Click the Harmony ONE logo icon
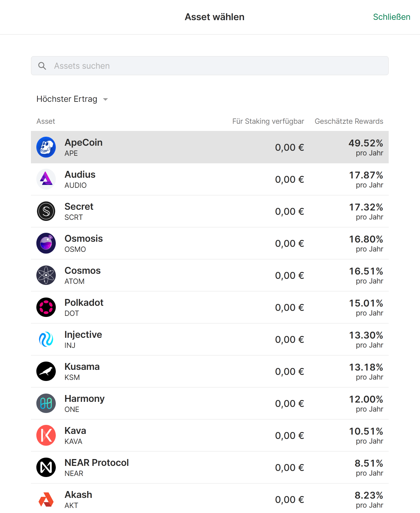The width and height of the screenshot is (420, 513). (46, 403)
